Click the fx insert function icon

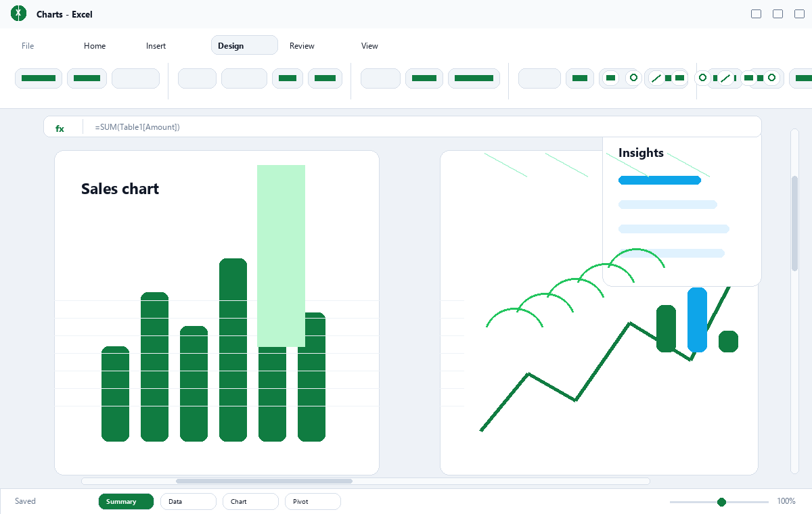coord(60,128)
